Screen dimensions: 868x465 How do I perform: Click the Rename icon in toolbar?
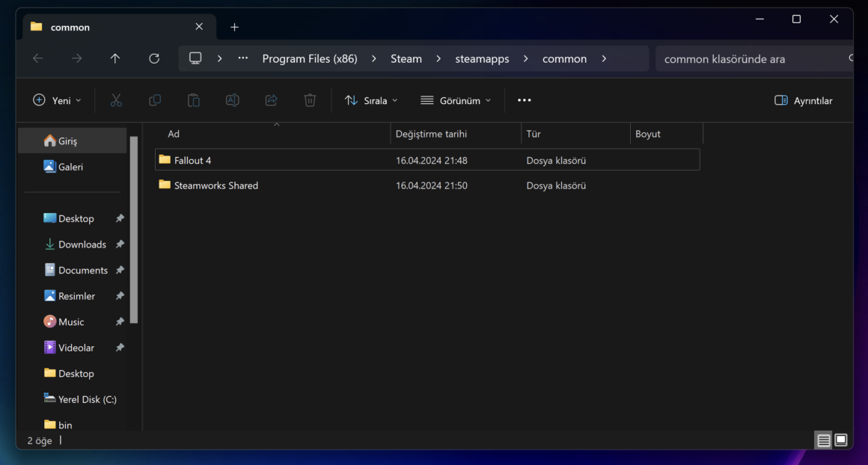click(x=233, y=101)
